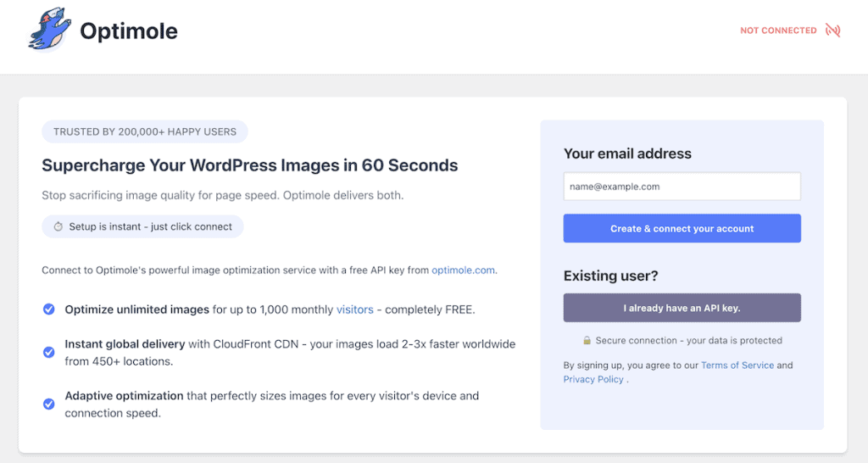868x463 pixels.
Task: Click the checkmark icon beside Optimize unlimited images
Action: [48, 309]
